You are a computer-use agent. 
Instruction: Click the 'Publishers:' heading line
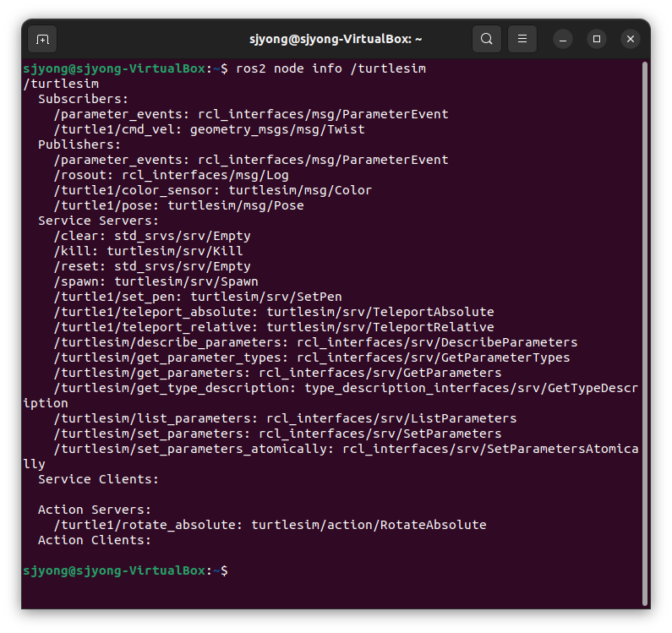tap(79, 145)
